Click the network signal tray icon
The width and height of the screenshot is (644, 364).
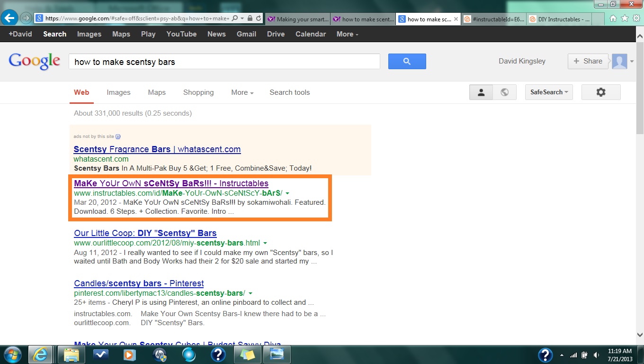point(573,355)
